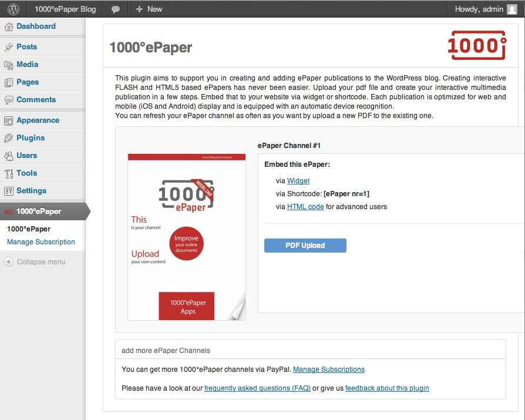Image resolution: width=525 pixels, height=420 pixels.
Task: Open the Tools menu
Action: click(27, 173)
